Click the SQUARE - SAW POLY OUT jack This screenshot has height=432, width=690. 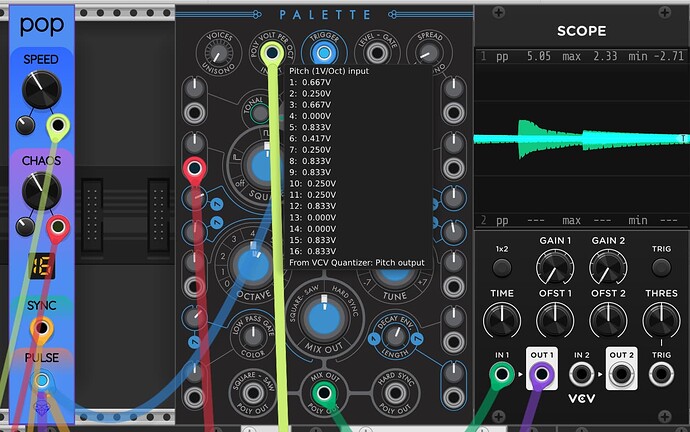tap(253, 393)
